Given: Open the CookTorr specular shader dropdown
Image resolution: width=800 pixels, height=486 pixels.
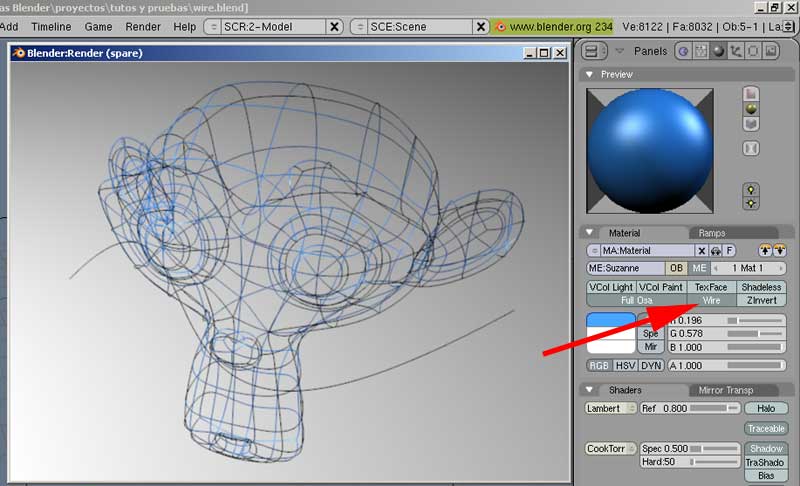Looking at the screenshot, I should 611,449.
